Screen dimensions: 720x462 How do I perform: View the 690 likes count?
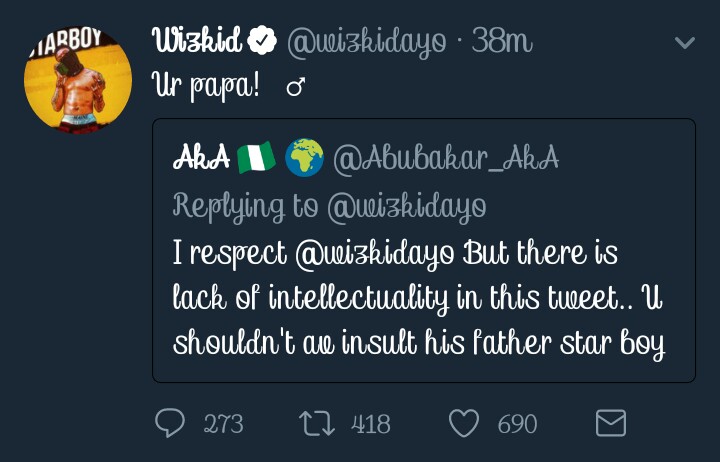(x=517, y=424)
